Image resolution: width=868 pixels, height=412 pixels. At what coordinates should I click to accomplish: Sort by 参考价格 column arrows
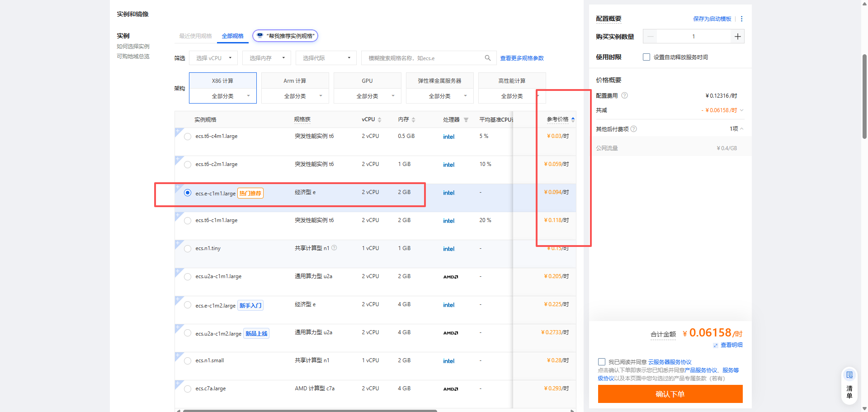tap(573, 119)
